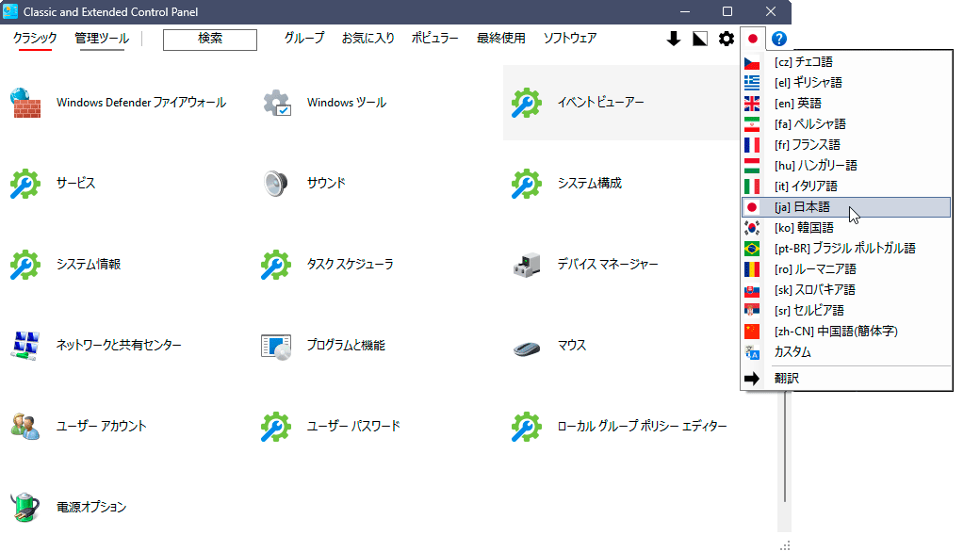980x551 pixels.
Task: Pick [ro] ルーマニア語 language
Action: click(x=846, y=269)
